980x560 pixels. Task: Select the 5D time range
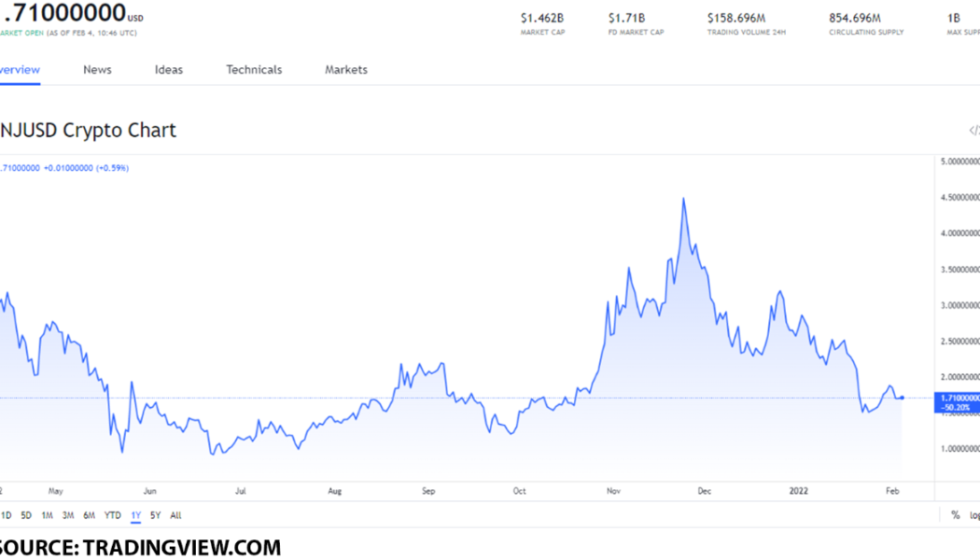(25, 514)
